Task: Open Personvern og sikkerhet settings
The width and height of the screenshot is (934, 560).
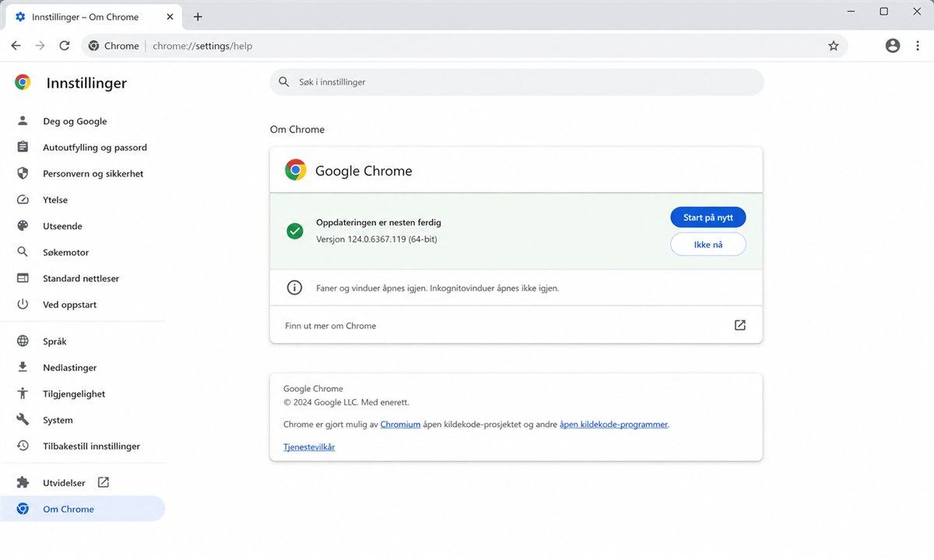Action: click(83, 173)
